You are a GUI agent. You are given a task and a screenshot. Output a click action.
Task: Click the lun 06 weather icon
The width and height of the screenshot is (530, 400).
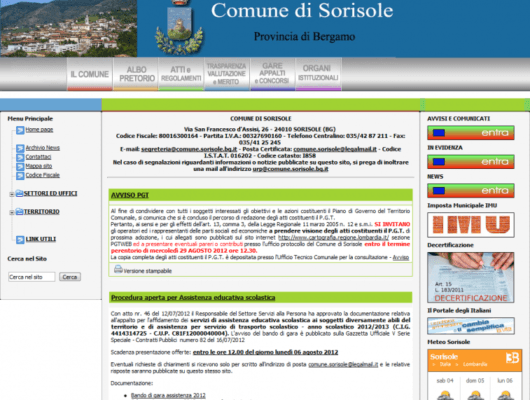pyautogui.click(x=505, y=395)
